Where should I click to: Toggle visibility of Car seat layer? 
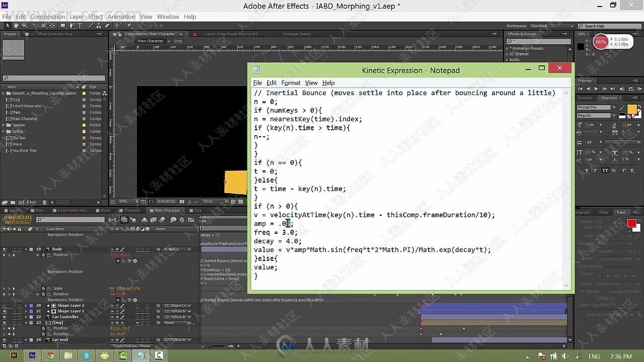pyautogui.click(x=5, y=340)
